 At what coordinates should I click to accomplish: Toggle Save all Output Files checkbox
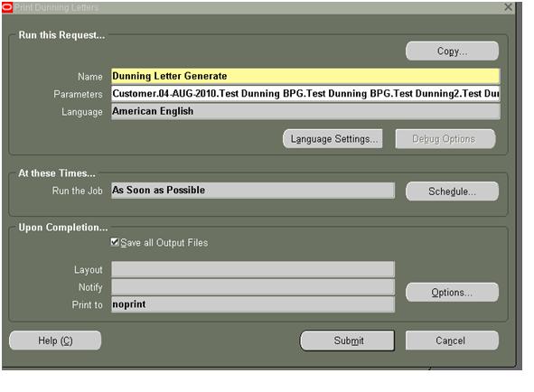[115, 242]
